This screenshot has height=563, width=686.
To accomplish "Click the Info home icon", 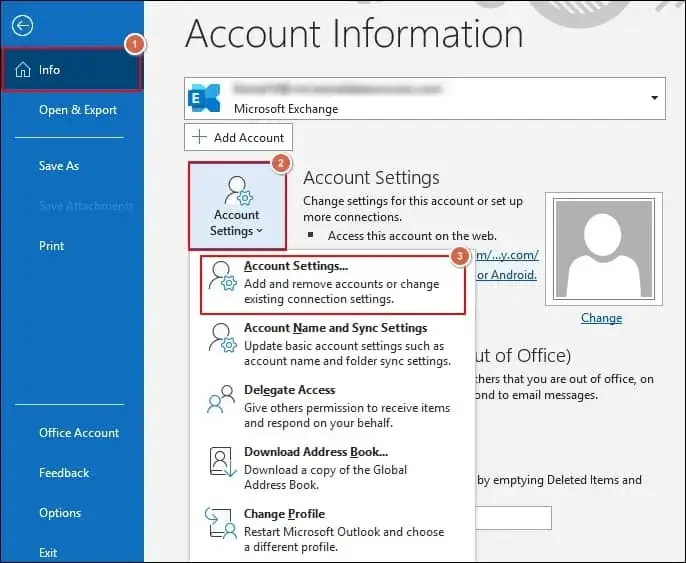I will pos(23,70).
